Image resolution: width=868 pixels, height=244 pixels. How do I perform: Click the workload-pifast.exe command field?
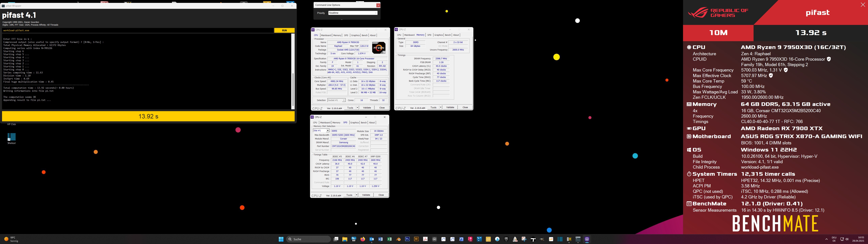(x=138, y=30)
